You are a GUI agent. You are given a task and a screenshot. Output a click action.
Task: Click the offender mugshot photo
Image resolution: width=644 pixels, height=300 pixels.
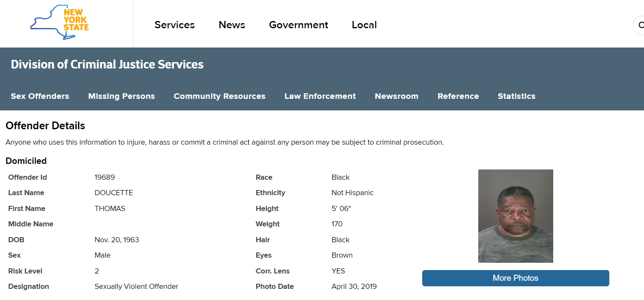tap(516, 216)
